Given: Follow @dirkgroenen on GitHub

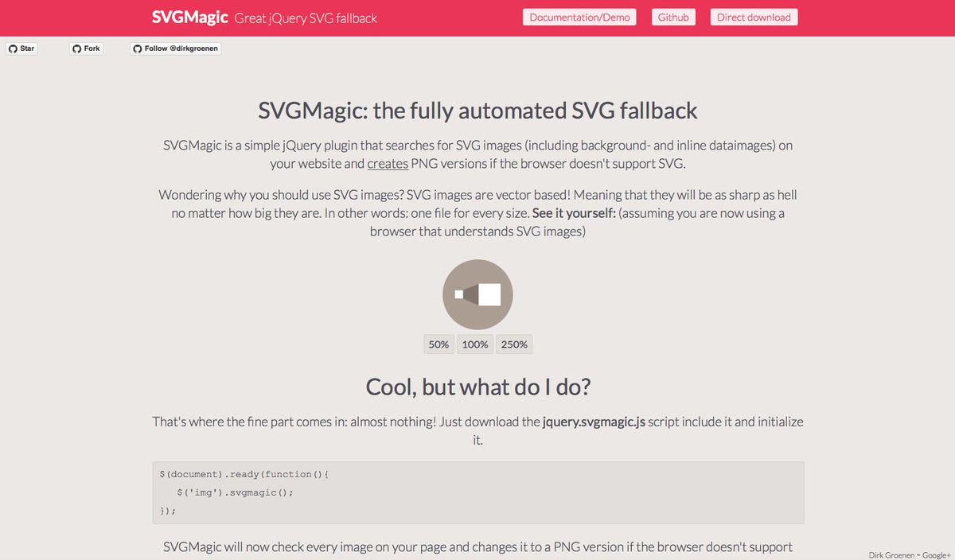Looking at the screenshot, I should pyautogui.click(x=181, y=49).
